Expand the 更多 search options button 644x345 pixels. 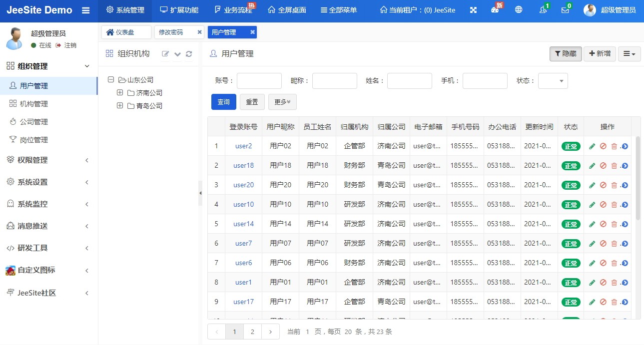point(282,102)
